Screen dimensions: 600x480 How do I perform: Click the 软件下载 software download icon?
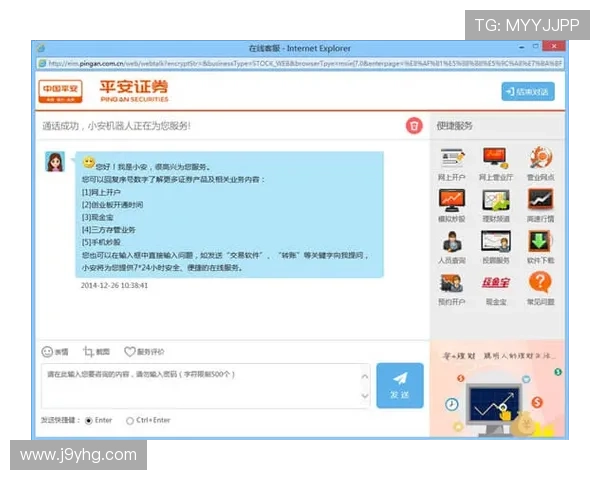540,241
